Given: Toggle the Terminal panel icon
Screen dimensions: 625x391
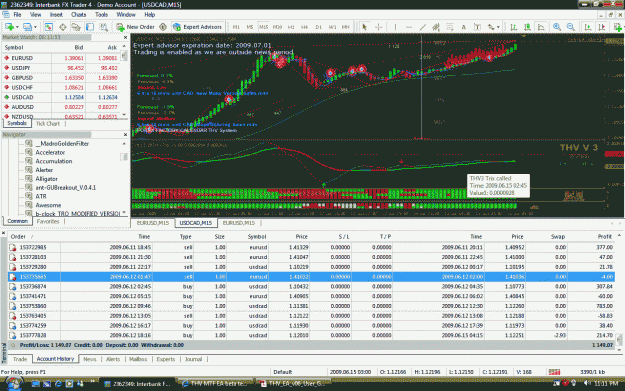Looking at the screenshot, I should tap(90, 27).
